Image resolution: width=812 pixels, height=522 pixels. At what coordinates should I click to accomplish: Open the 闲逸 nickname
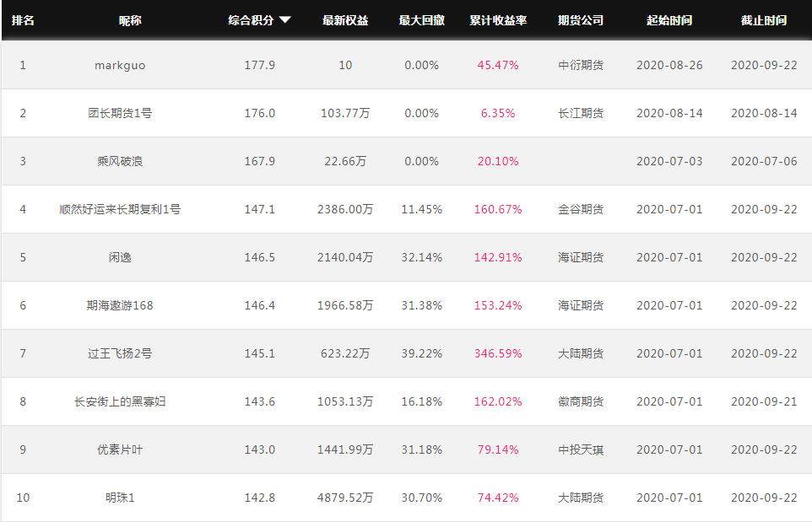tap(120, 258)
